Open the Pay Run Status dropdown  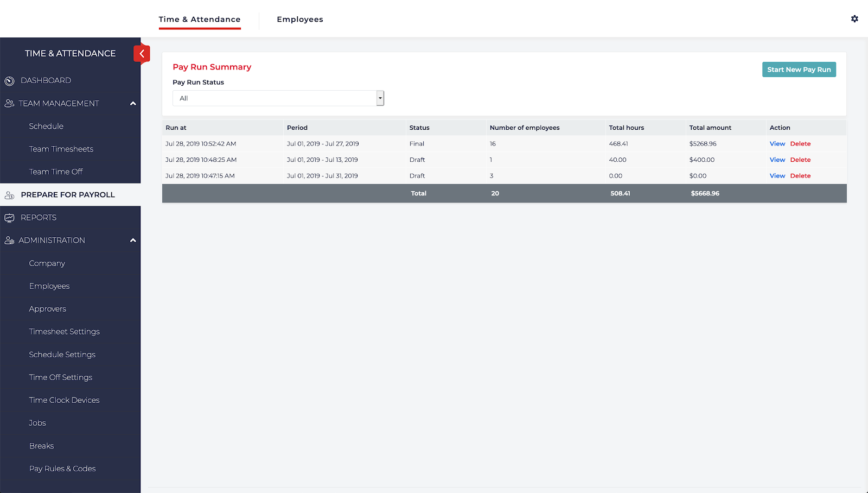(278, 98)
